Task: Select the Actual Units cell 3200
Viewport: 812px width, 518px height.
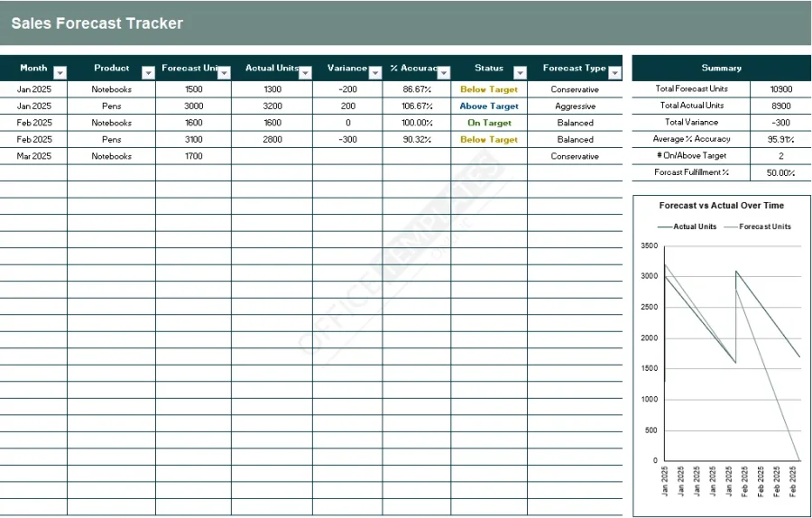Action: pyautogui.click(x=272, y=106)
